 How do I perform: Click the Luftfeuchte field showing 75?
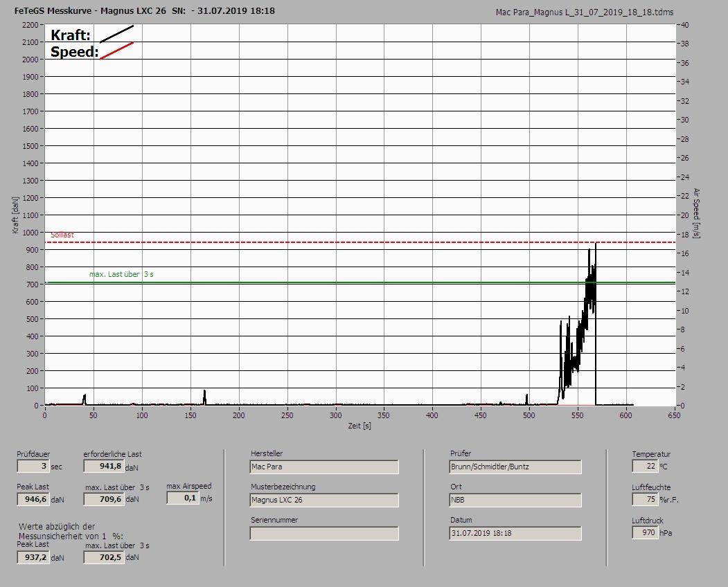[x=645, y=499]
